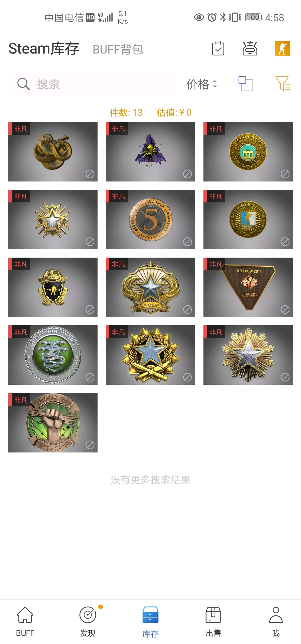
Task: Select the Five Year Veteran coin item
Action: 151,219
